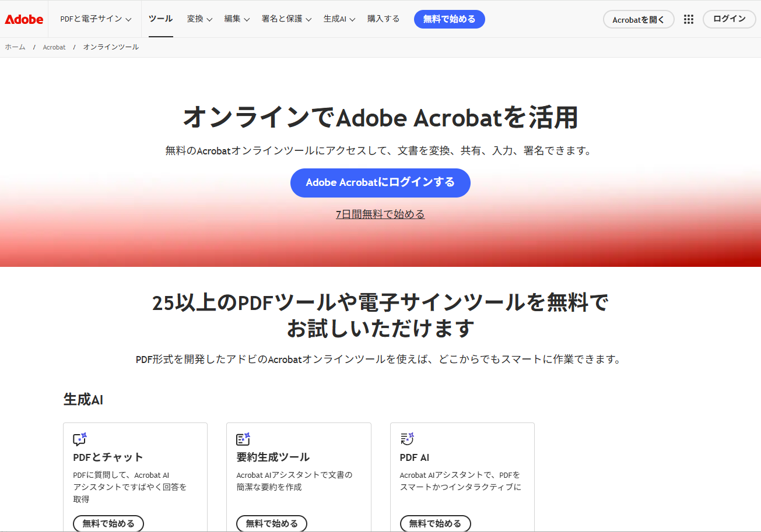Viewport: 761px width, 532px height.
Task: Click the ログイン button
Action: 729,19
